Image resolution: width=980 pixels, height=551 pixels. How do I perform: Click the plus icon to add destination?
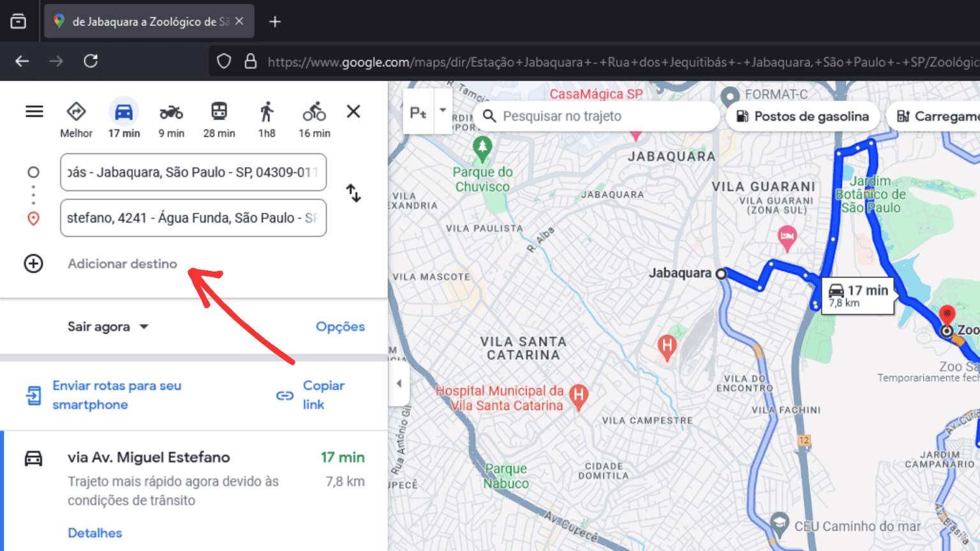(x=33, y=263)
